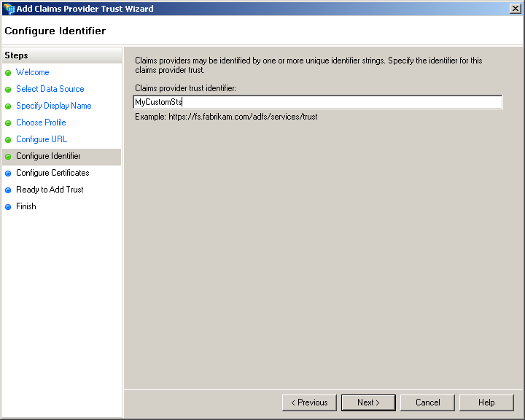Click the wizard icon in the title bar
The height and width of the screenshot is (420, 525).
click(9, 9)
